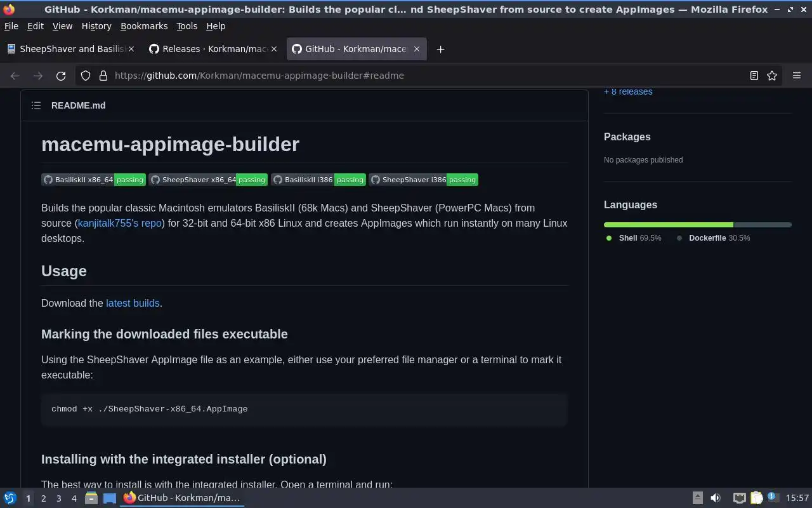Viewport: 812px width, 508px height.
Task: Open the + 8 releases link
Action: (x=628, y=91)
